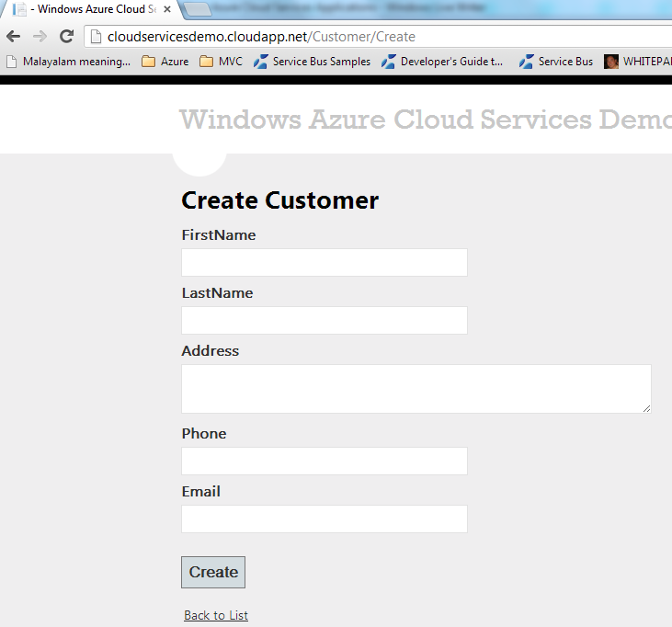
Task: Click the LastName label
Action: pyautogui.click(x=217, y=292)
